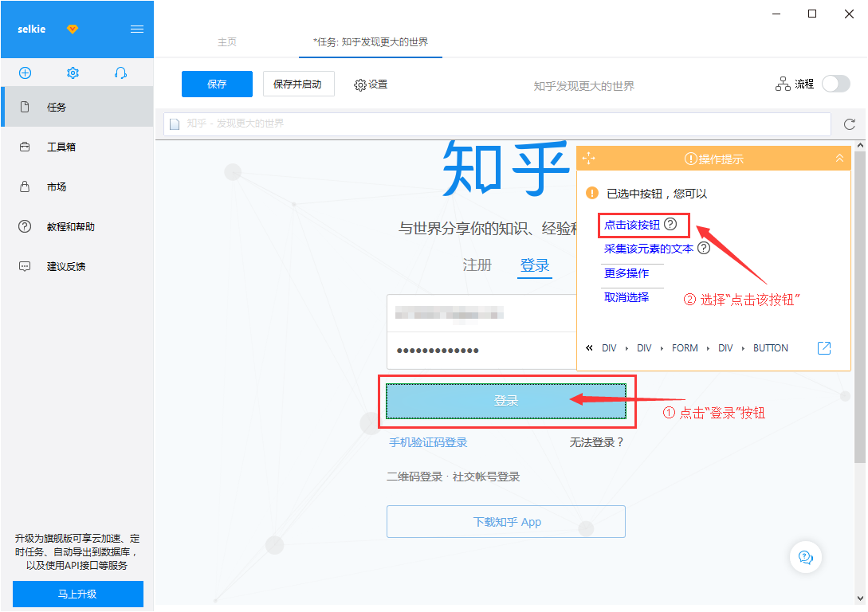Select FORM in the element breadcrumb
The height and width of the screenshot is (612, 868).
685,347
